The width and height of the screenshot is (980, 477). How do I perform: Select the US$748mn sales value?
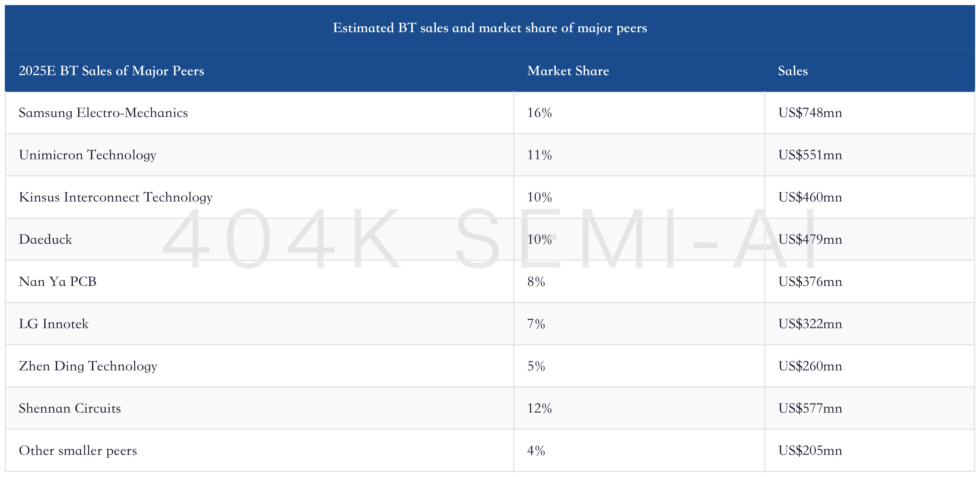(810, 113)
